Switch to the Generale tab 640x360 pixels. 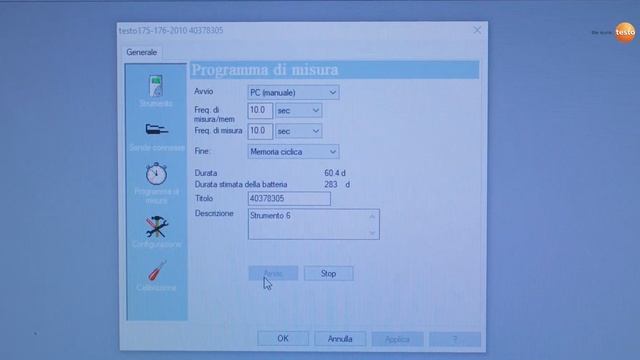(142, 52)
